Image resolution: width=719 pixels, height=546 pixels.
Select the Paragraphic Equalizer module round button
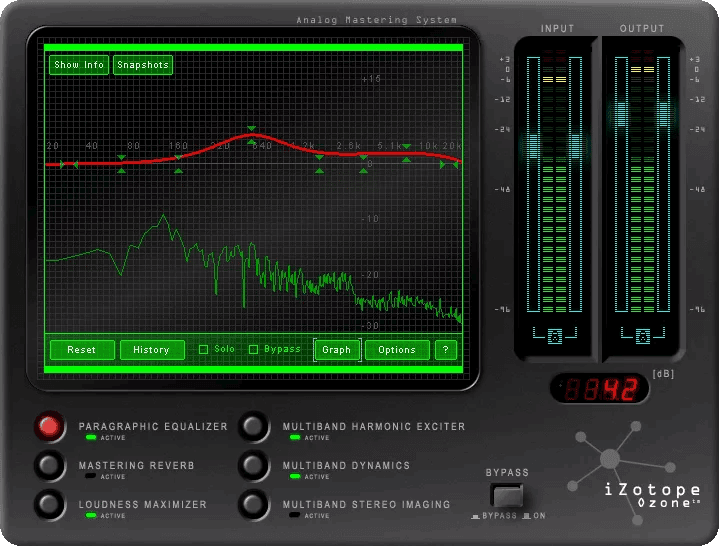pos(50,426)
